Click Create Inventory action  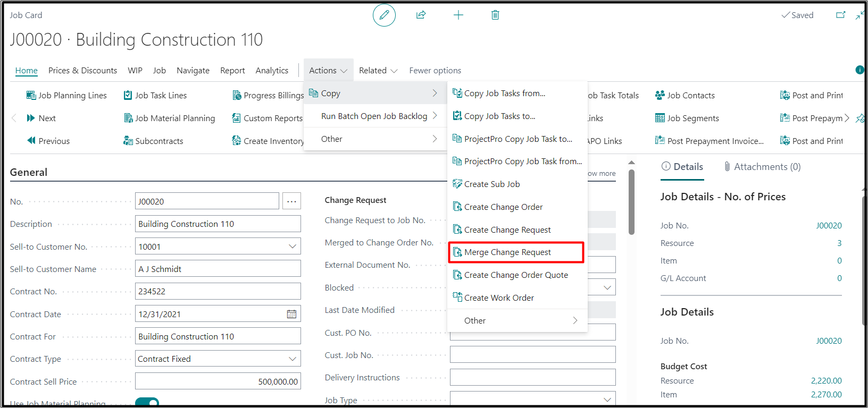(268, 141)
